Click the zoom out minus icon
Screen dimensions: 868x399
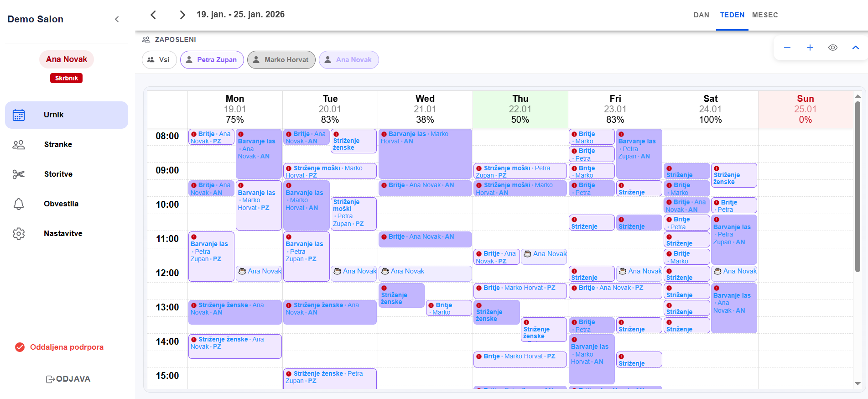(787, 47)
